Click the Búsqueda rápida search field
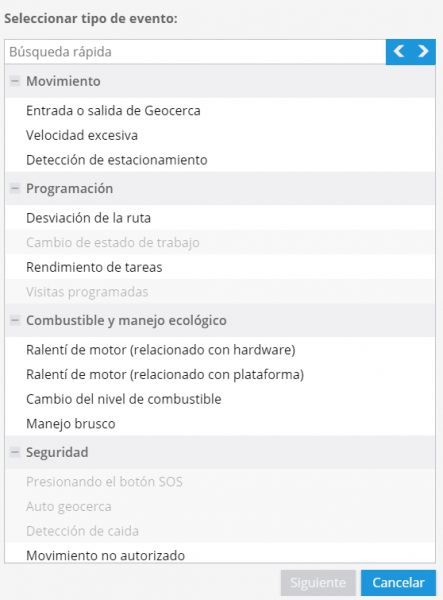 (195, 52)
